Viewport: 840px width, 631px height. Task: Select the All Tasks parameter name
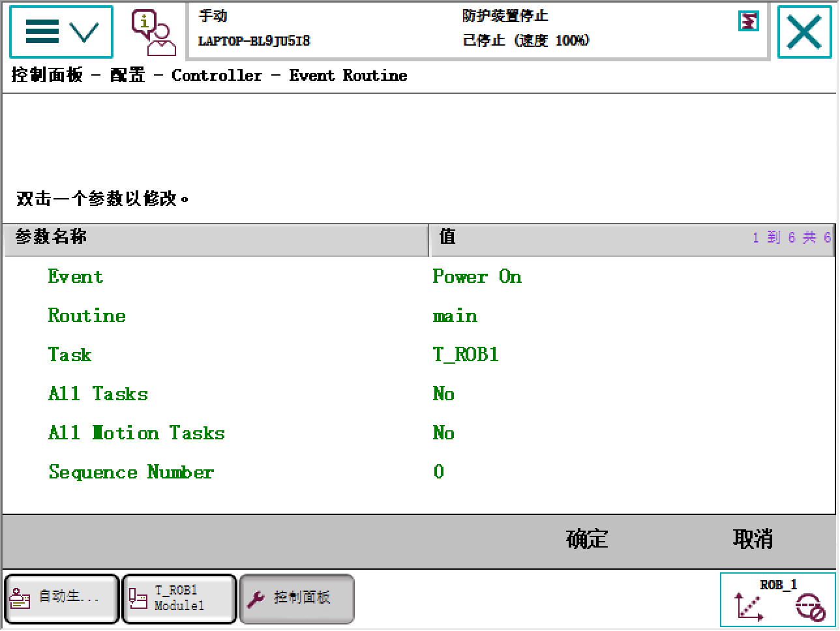[x=98, y=394]
